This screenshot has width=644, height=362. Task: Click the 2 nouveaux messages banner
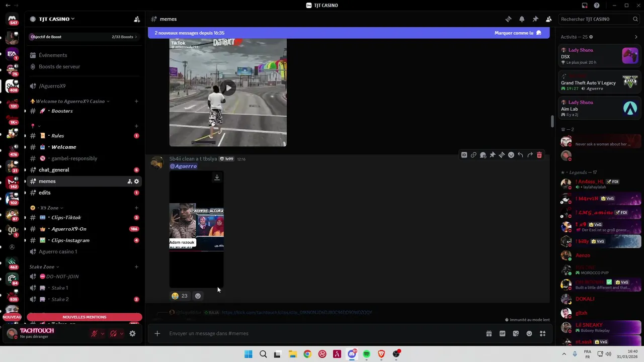[348, 33]
